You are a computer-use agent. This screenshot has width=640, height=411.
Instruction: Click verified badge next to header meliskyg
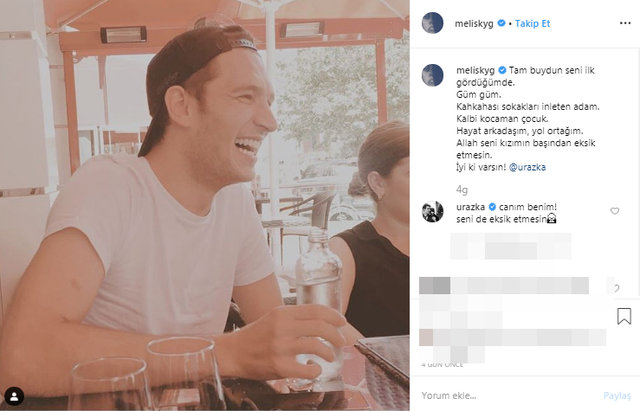pos(502,23)
